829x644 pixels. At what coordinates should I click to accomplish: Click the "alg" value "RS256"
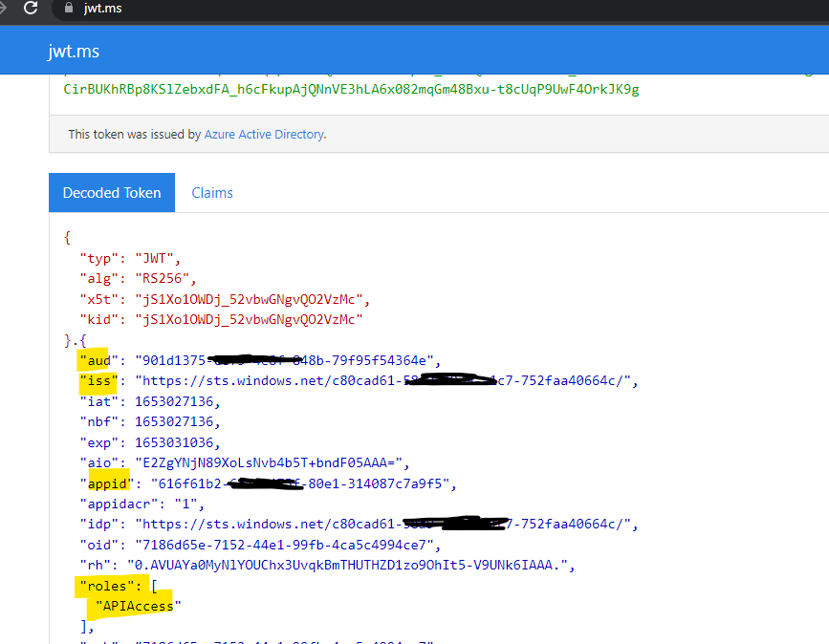[162, 278]
